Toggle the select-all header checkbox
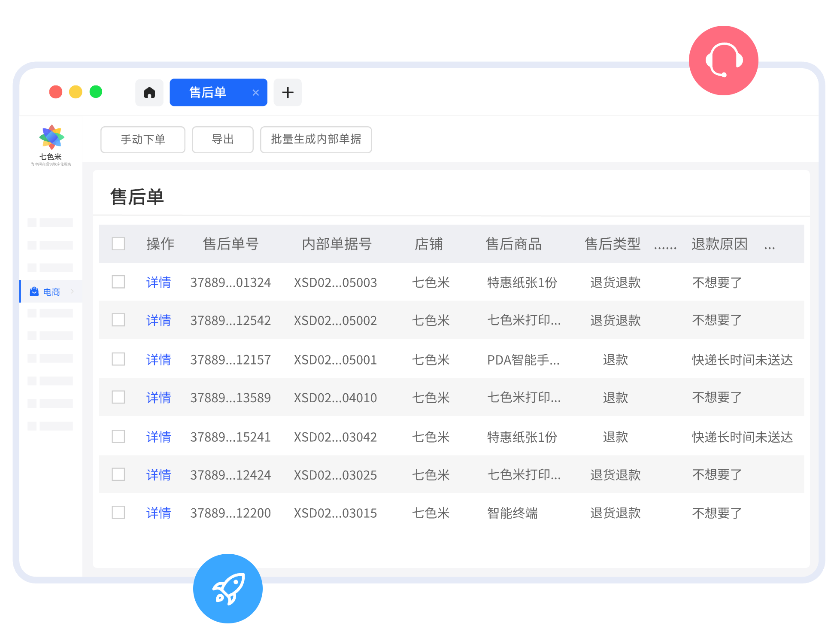Viewport: 837px width, 644px height. [118, 244]
